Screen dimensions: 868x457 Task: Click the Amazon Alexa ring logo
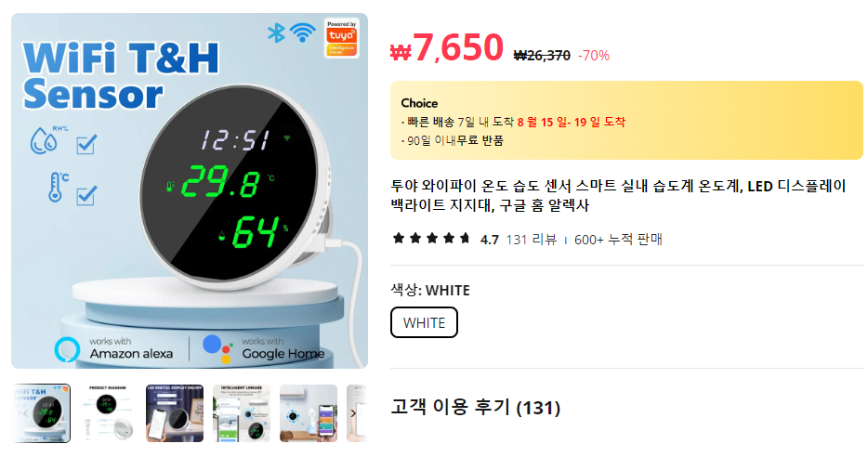(x=68, y=349)
